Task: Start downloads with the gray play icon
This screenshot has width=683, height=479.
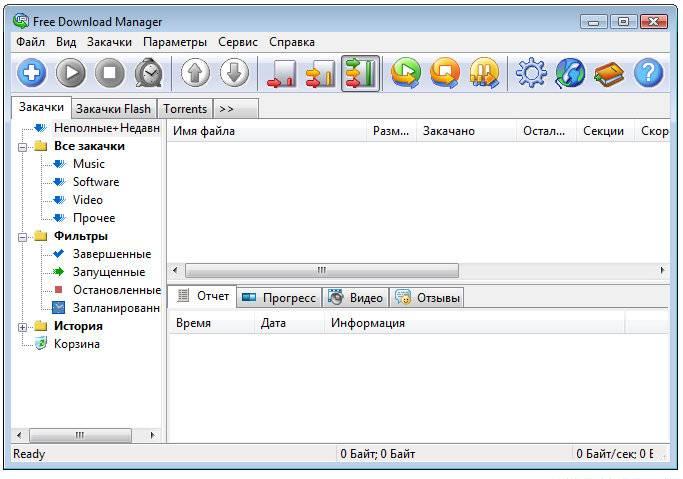Action: 71,72
